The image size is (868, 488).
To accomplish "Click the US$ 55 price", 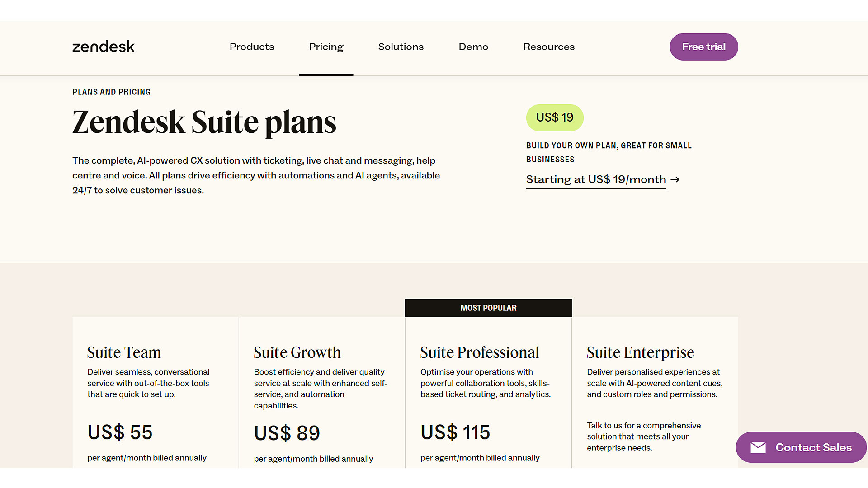I will [120, 432].
